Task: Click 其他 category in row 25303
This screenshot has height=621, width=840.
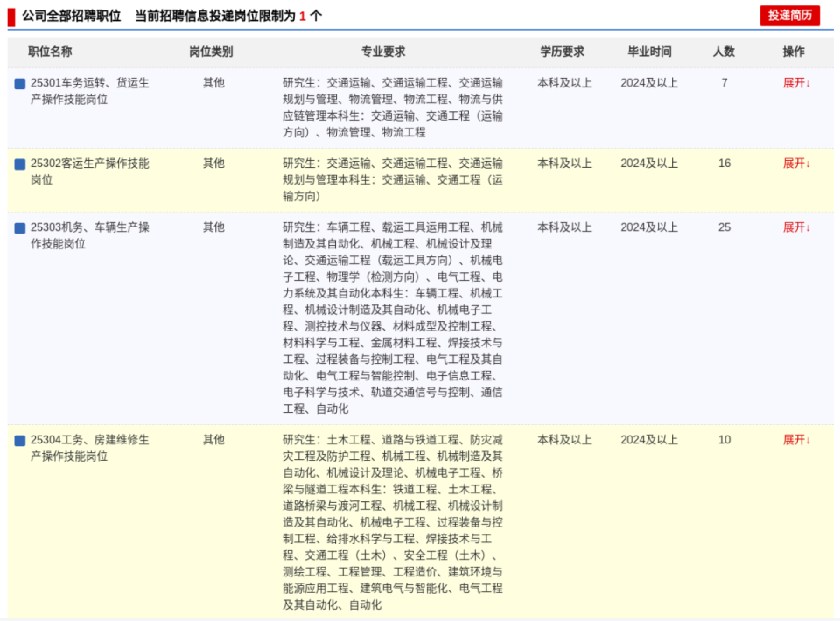Action: [213, 227]
